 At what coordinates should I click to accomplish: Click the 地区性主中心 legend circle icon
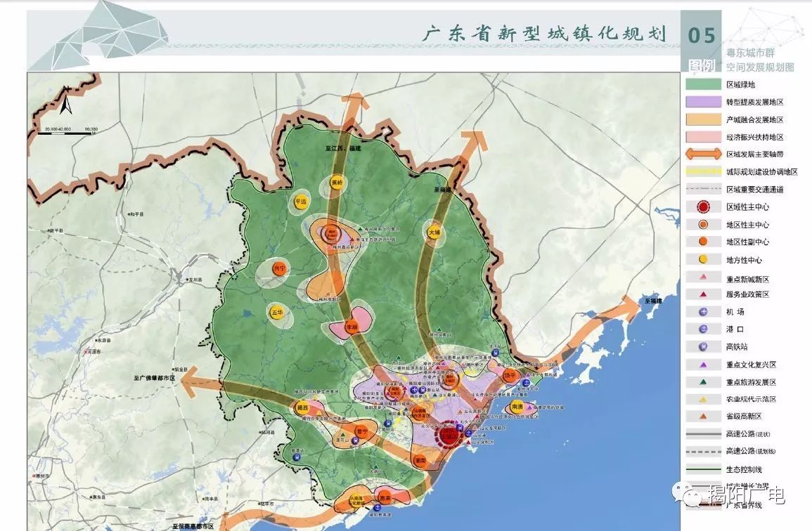coord(703,225)
